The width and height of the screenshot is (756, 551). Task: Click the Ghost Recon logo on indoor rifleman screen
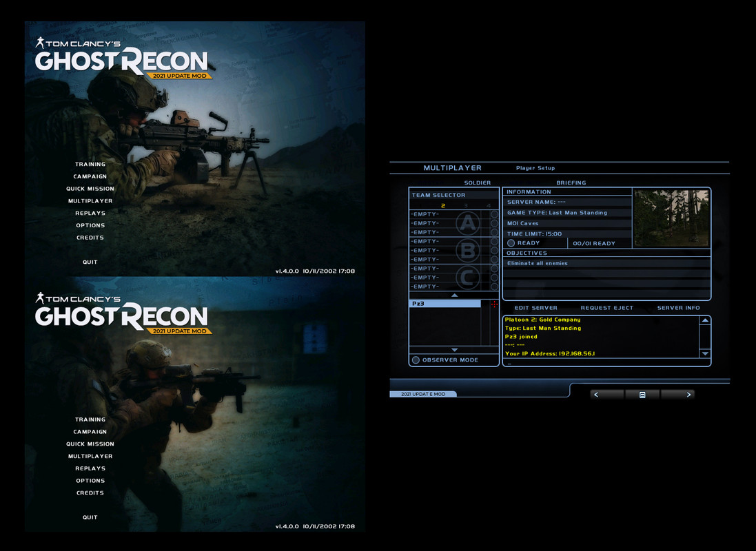click(123, 313)
